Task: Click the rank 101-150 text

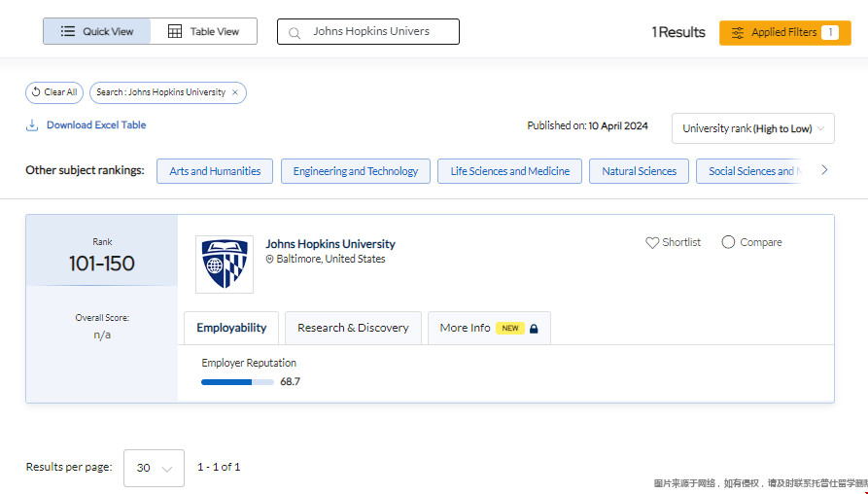Action: click(102, 264)
